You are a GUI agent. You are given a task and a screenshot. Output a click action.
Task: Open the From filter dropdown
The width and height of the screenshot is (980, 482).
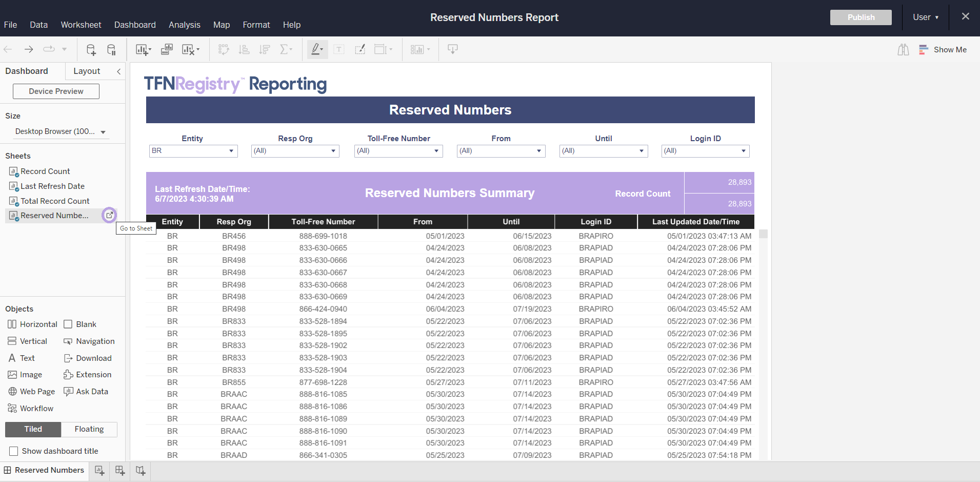pyautogui.click(x=501, y=151)
